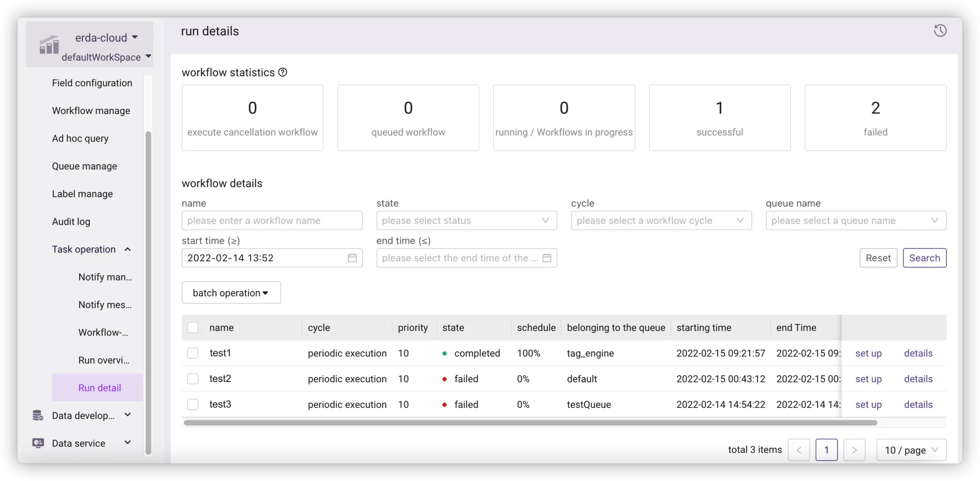980x481 pixels.
Task: Open the state status dropdown
Action: 466,221
